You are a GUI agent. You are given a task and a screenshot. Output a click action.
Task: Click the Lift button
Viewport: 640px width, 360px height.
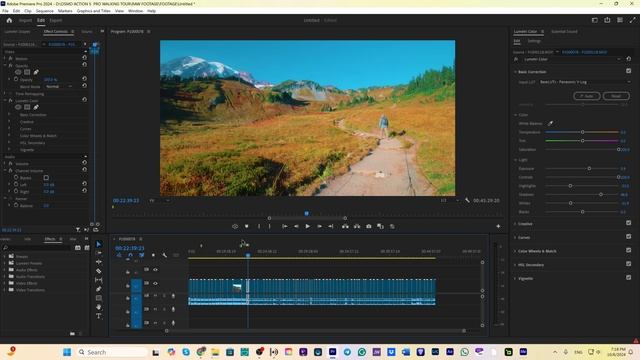(x=345, y=226)
